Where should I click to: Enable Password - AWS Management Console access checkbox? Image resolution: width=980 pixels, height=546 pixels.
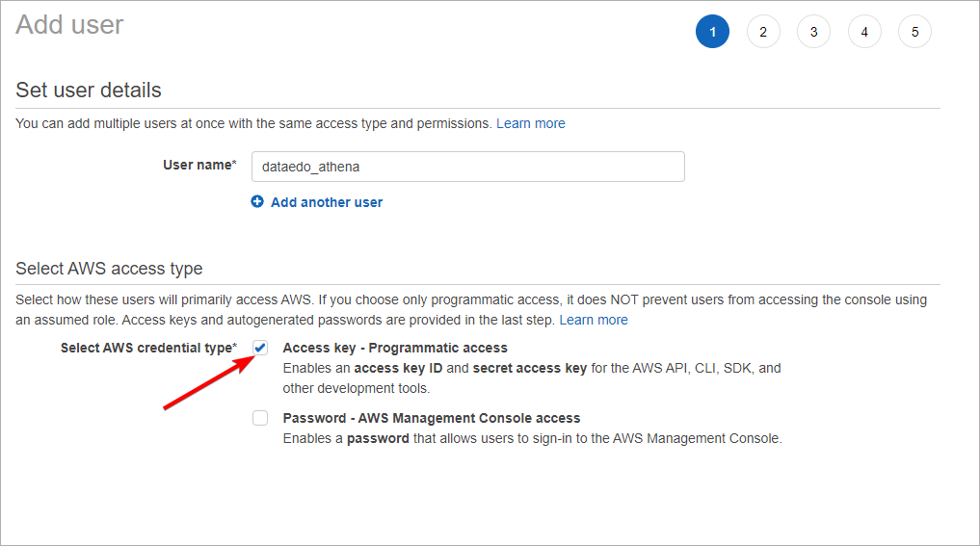(260, 418)
